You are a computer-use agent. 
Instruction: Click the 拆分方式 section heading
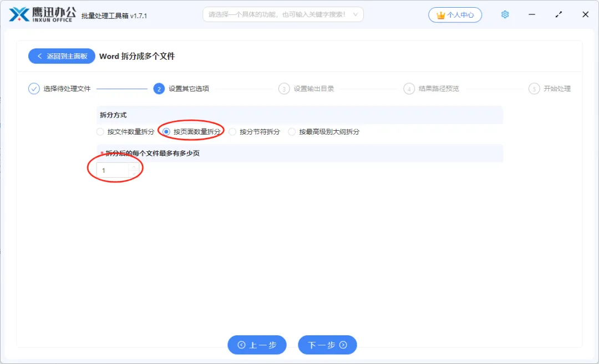tap(113, 115)
